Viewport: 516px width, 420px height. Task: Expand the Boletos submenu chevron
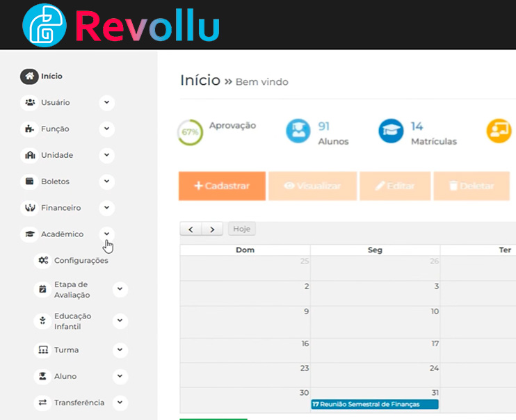(x=107, y=181)
